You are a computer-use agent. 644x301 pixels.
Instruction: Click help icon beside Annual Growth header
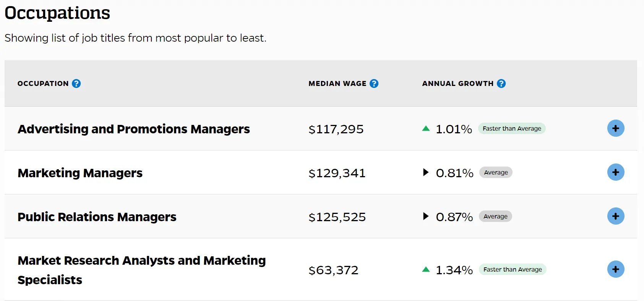(501, 83)
